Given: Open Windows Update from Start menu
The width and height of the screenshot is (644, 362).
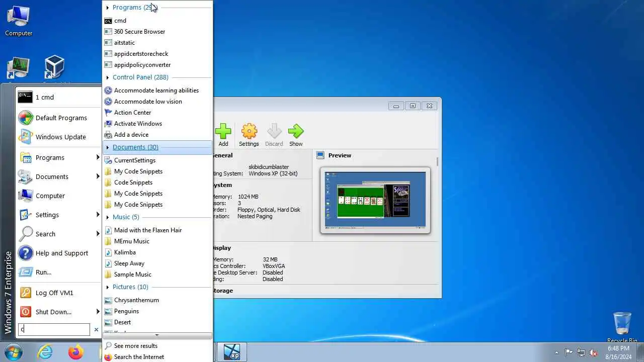Looking at the screenshot, I should coord(59,137).
